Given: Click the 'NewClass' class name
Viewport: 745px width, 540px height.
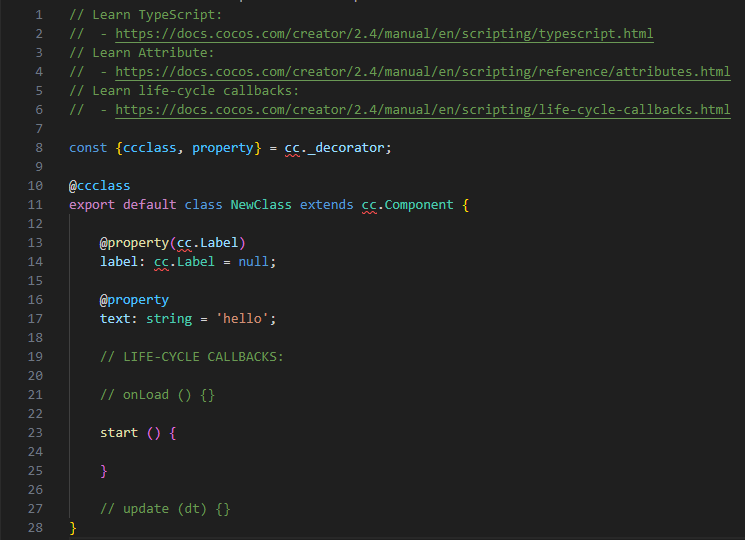Looking at the screenshot, I should [x=261, y=205].
